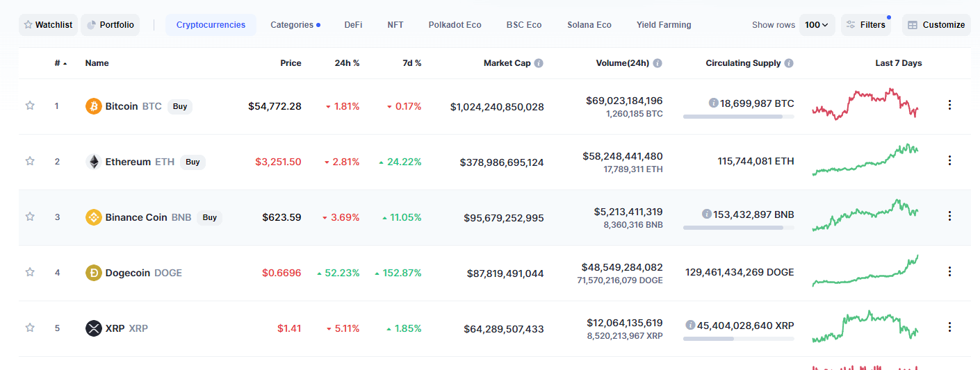The height and width of the screenshot is (370, 980).
Task: Click Bitcoin circulating supply progress bar
Action: (738, 117)
